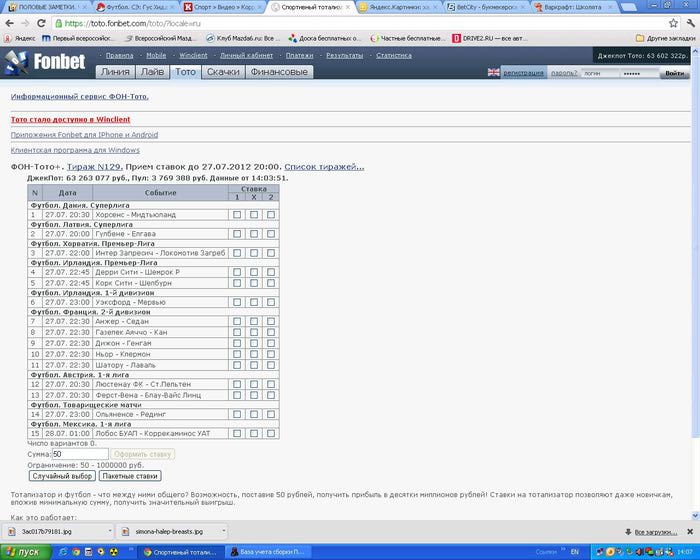
Task: Tick outcome 1 for Хорсенс - Мидтьюланд
Action: 237,215
